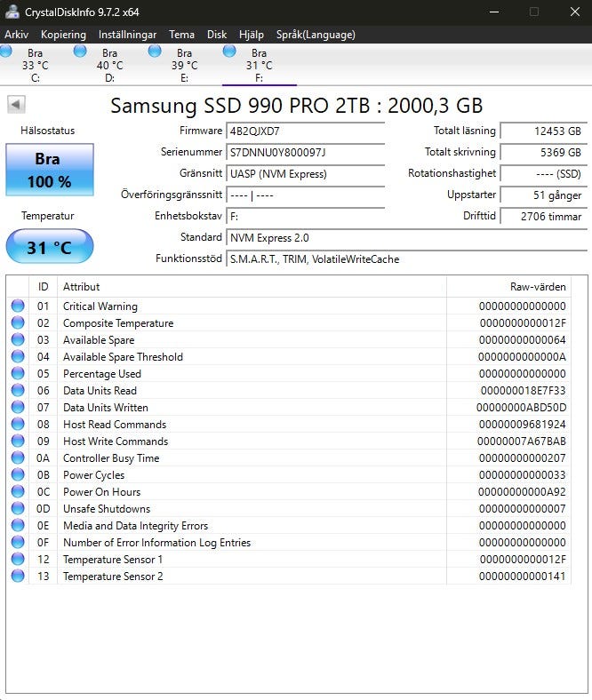Click the Uppstarter value 51 gånger
This screenshot has width=592, height=700.
coord(543,195)
